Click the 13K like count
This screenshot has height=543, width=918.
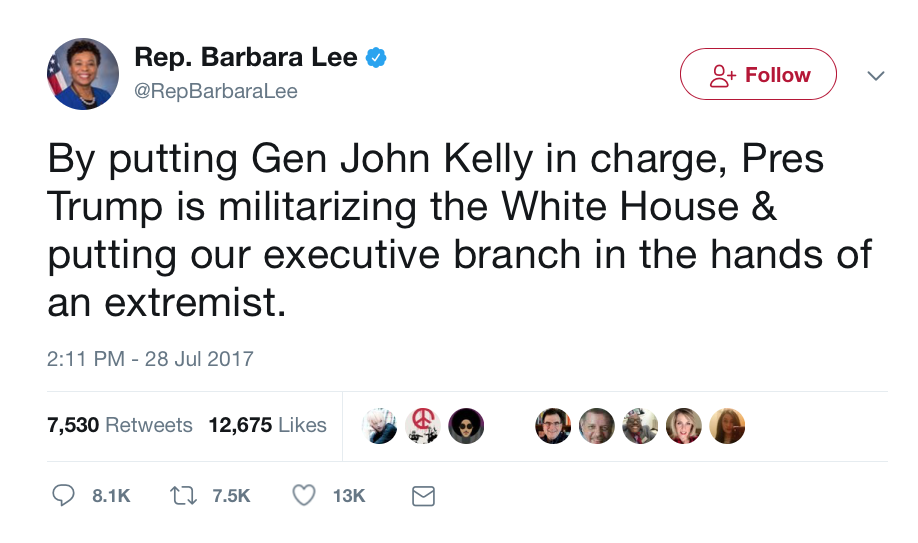(349, 495)
